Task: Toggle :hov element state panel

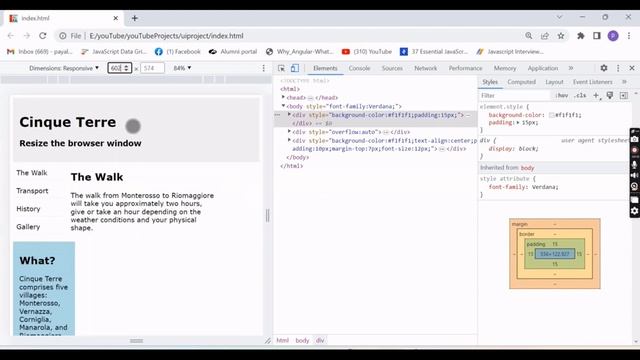Action: [x=562, y=96]
